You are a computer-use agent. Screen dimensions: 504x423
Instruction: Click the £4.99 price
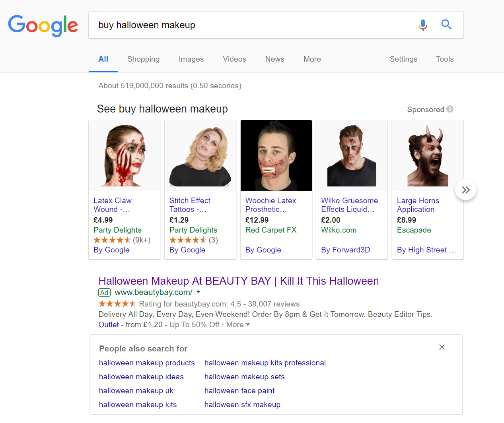pos(103,220)
